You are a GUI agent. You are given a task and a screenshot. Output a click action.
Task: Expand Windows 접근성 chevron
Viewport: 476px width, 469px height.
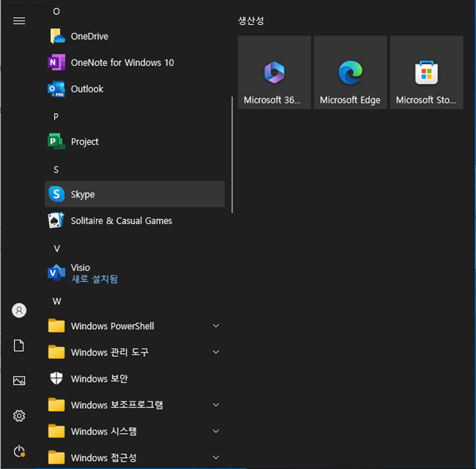[x=216, y=457]
